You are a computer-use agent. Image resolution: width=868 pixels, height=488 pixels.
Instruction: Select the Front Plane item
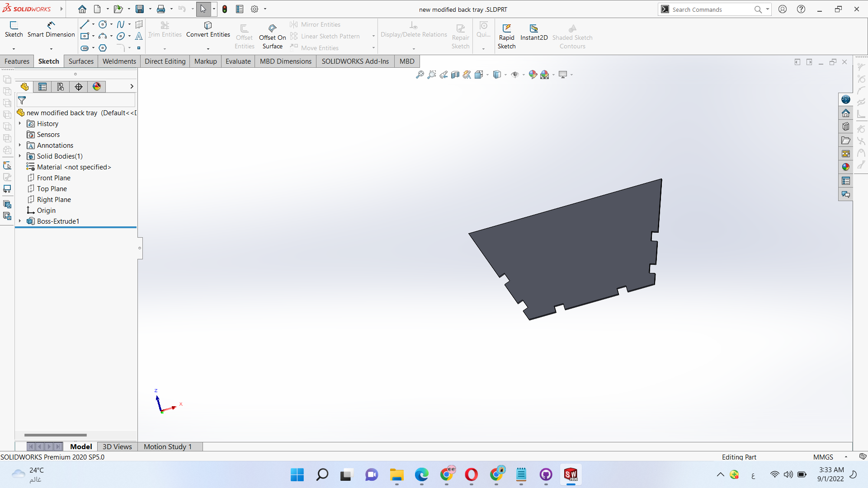53,178
